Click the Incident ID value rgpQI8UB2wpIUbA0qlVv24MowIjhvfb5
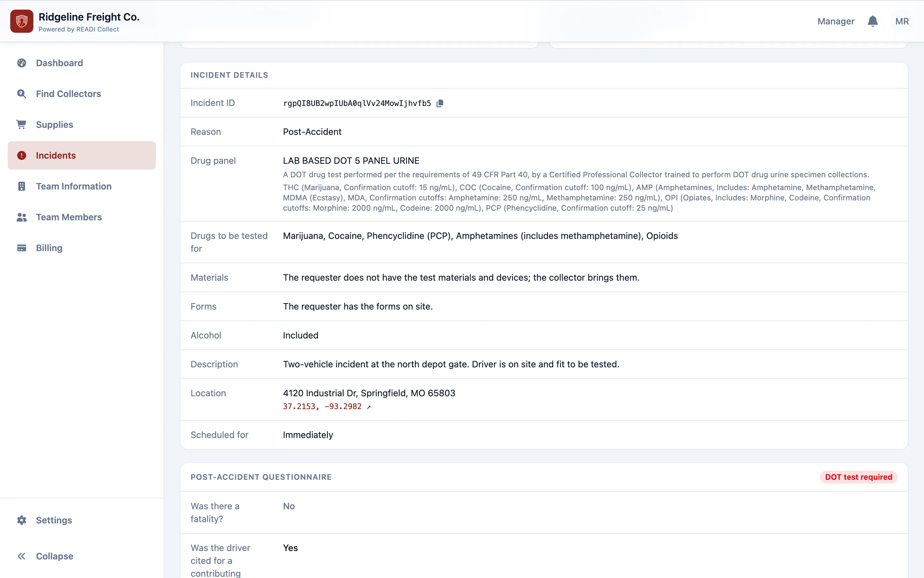Viewport: 924px width, 578px height. [x=357, y=103]
